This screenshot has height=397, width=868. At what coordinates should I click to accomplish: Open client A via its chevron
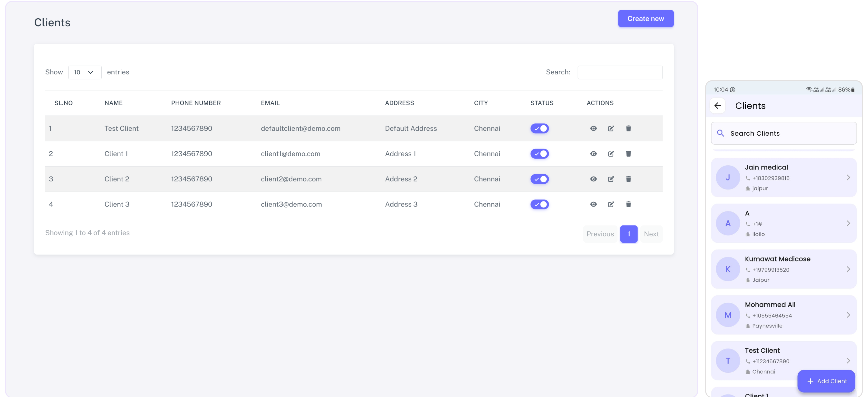[848, 223]
